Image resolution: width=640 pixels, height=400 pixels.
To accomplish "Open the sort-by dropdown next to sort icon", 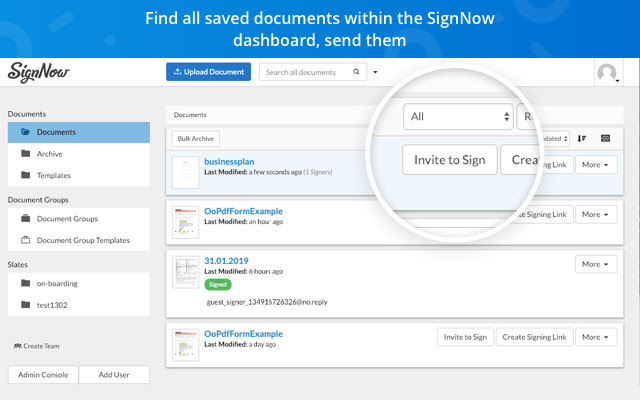I will [556, 139].
